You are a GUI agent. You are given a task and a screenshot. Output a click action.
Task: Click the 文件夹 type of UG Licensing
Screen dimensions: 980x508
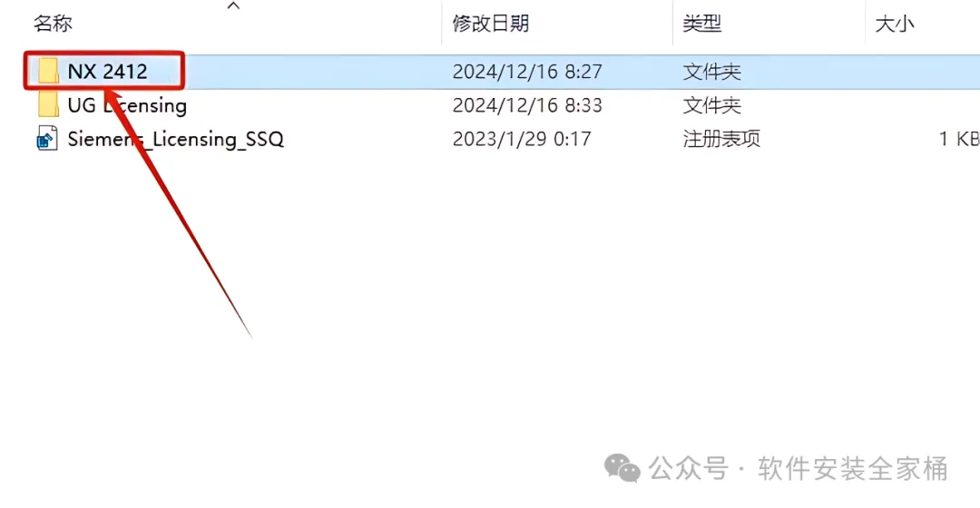(x=712, y=105)
